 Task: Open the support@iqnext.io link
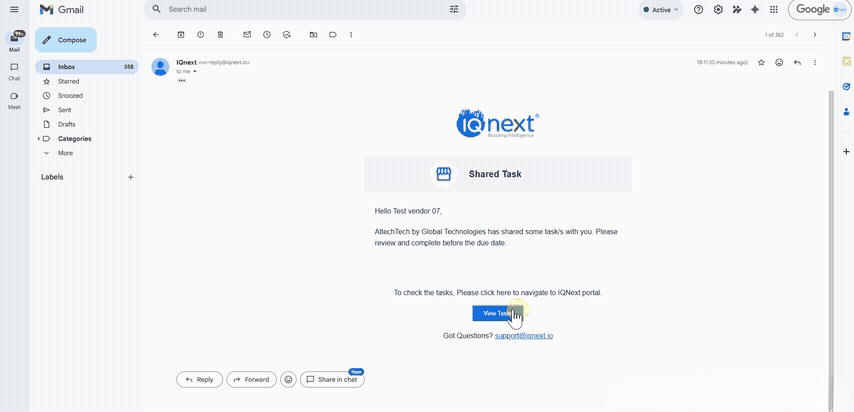tap(524, 336)
